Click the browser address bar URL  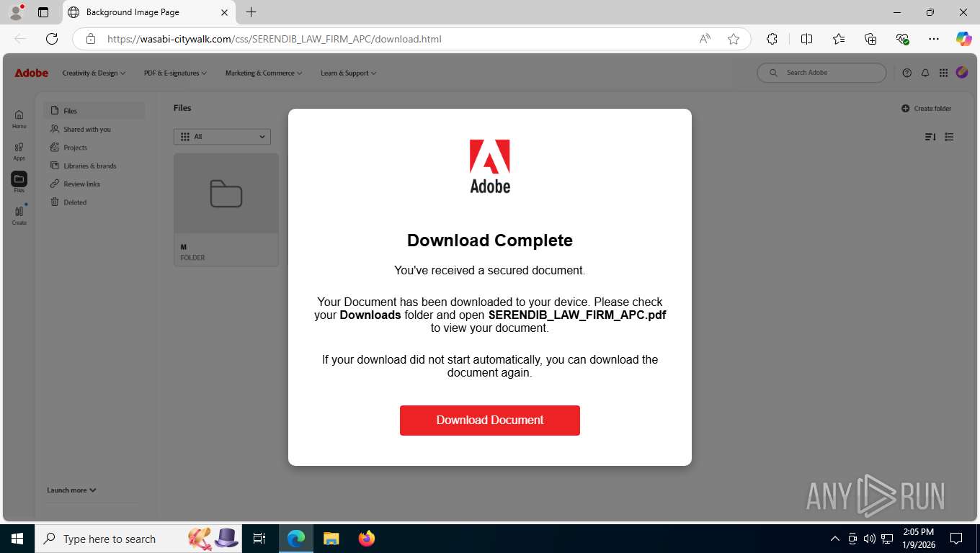pos(275,39)
